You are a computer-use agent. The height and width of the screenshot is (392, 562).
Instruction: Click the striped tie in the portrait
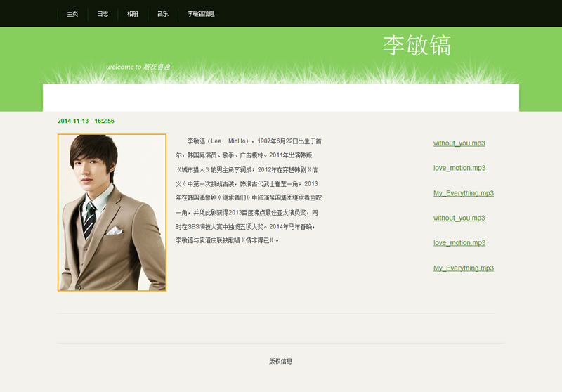89,221
